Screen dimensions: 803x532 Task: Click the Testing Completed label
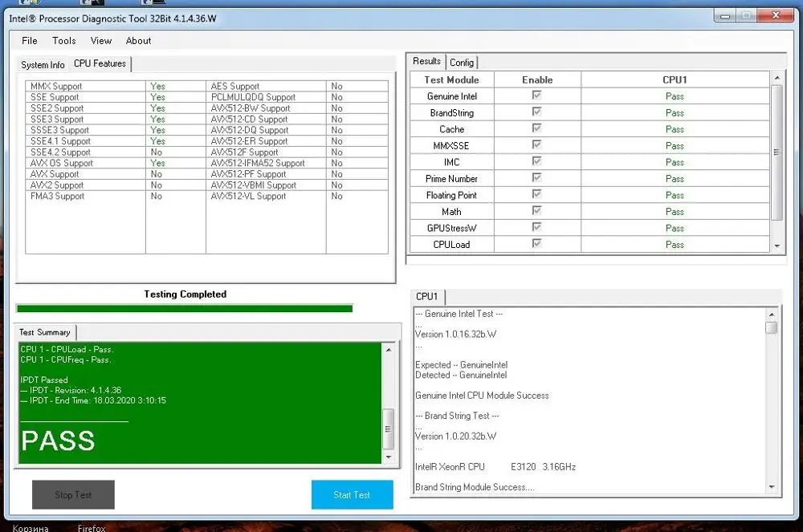pos(185,294)
